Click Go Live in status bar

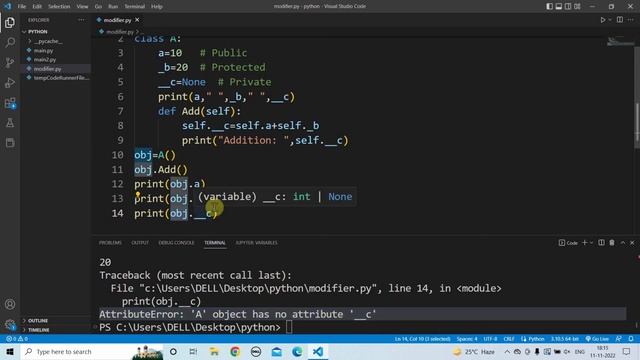pos(597,339)
